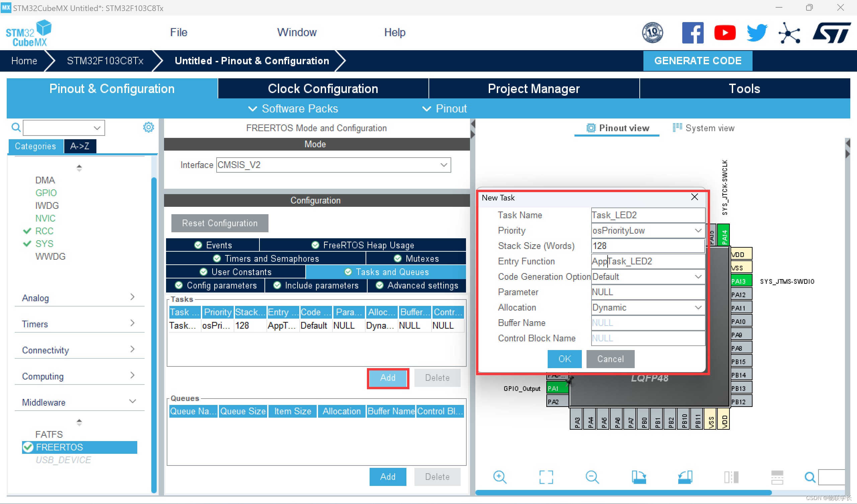
Task: Click the Stack Size (Words) field
Action: (647, 246)
